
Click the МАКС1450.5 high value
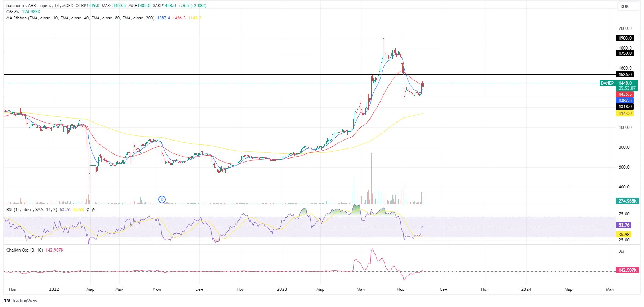(x=114, y=6)
